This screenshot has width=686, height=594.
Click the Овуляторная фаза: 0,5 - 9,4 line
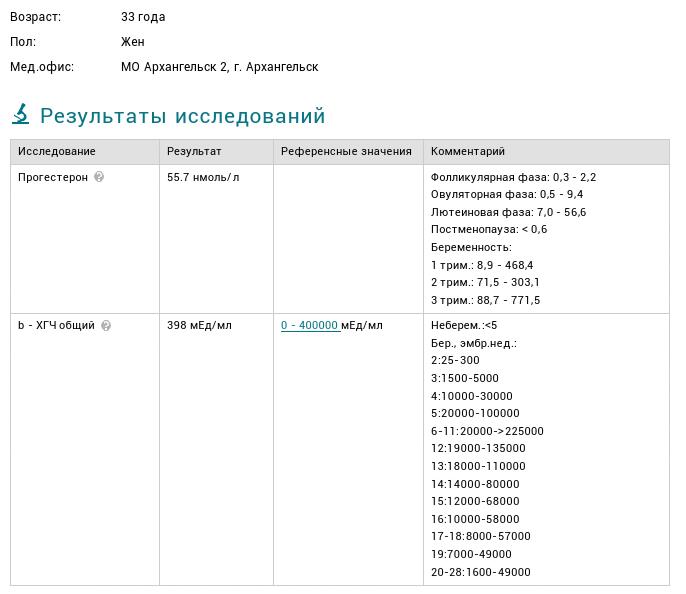coord(507,194)
